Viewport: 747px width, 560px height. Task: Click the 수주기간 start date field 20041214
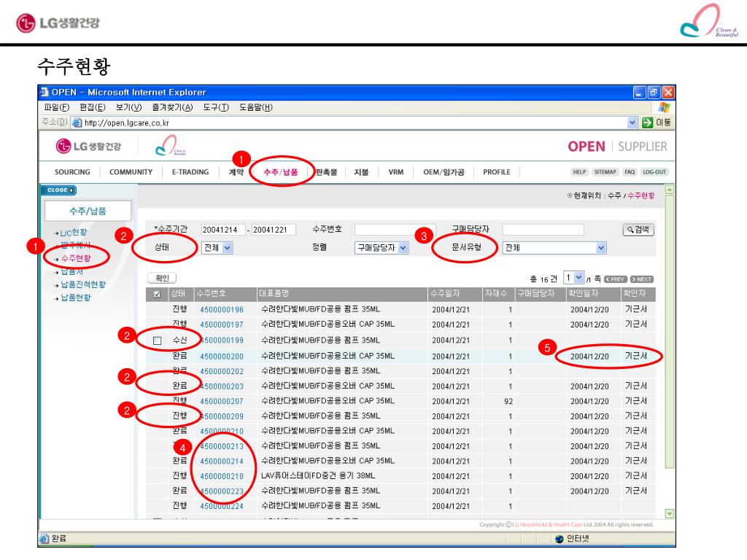pos(222,230)
